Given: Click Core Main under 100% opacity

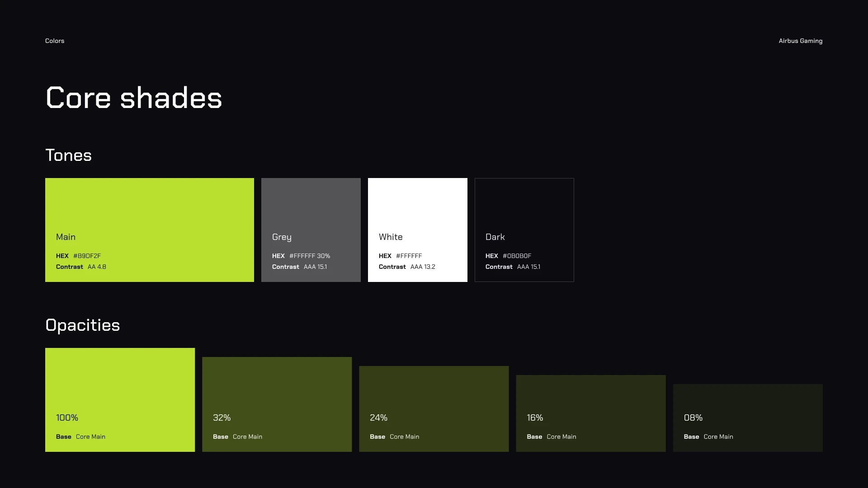Looking at the screenshot, I should tap(90, 436).
